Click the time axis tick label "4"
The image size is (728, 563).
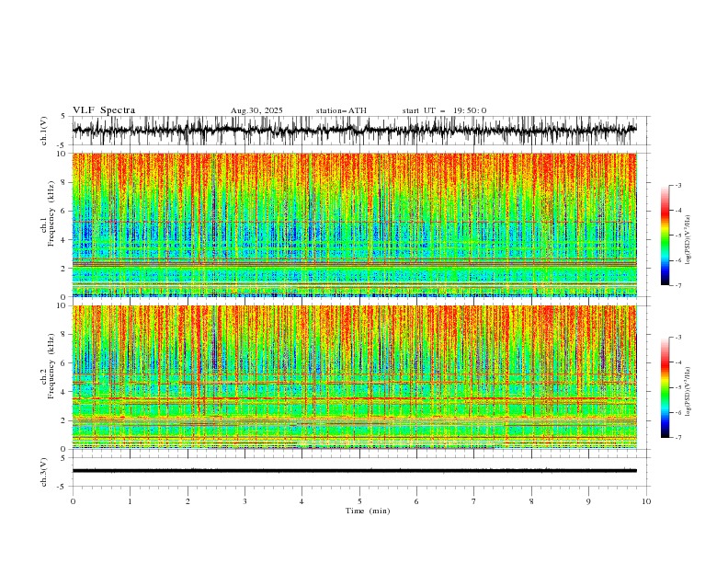[301, 501]
